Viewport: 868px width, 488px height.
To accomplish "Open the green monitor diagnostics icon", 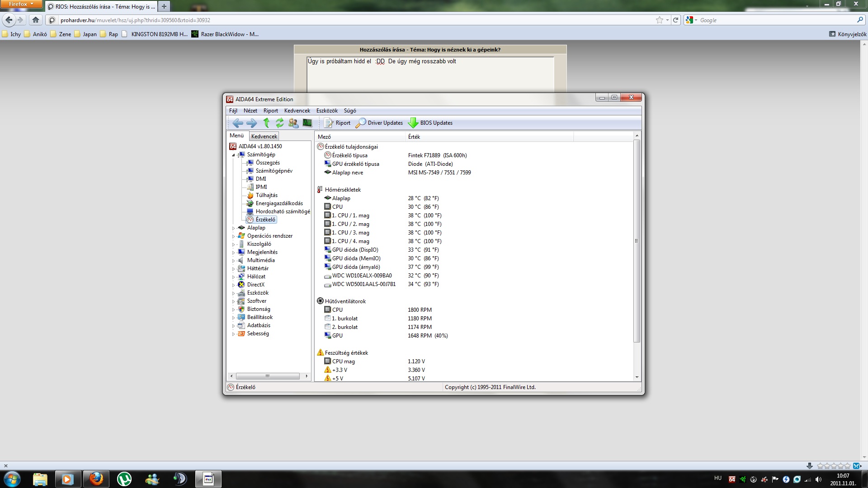I will pos(307,123).
